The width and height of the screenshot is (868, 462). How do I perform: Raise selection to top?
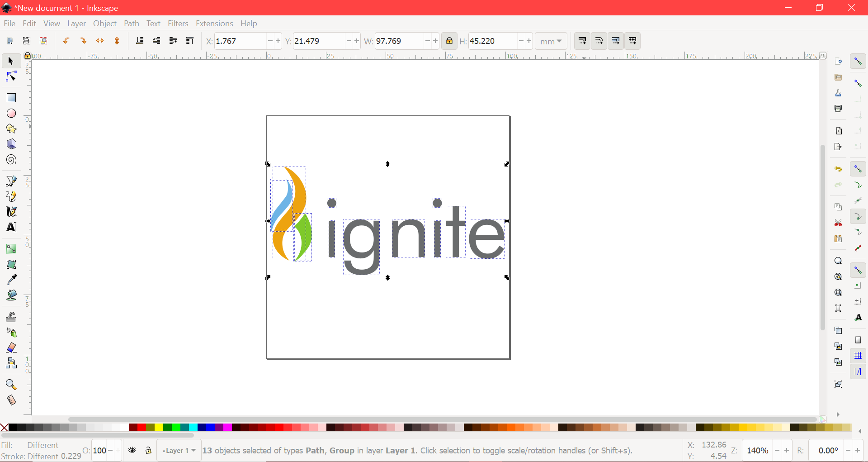(190, 41)
